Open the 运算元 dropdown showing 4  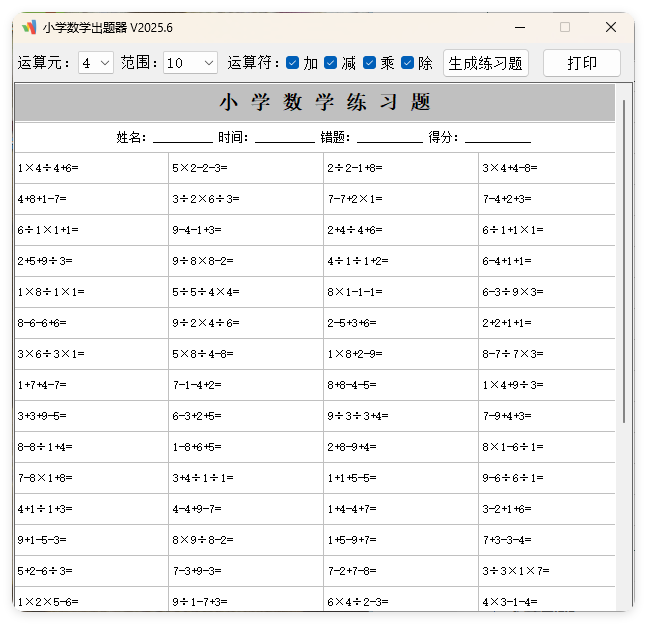click(96, 63)
